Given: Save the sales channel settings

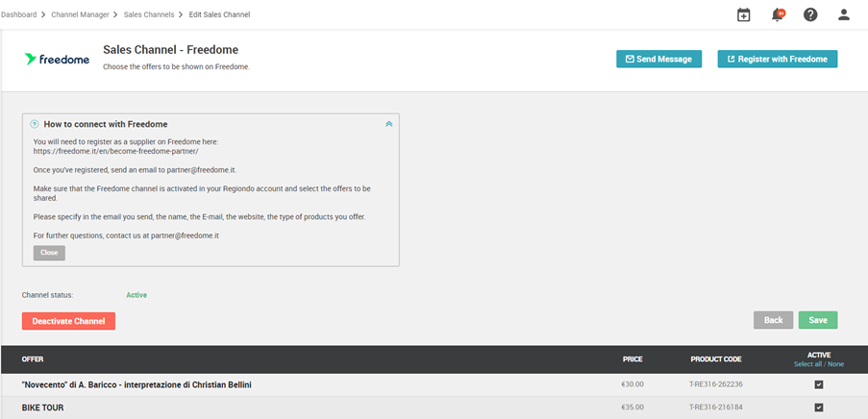Looking at the screenshot, I should pos(818,320).
